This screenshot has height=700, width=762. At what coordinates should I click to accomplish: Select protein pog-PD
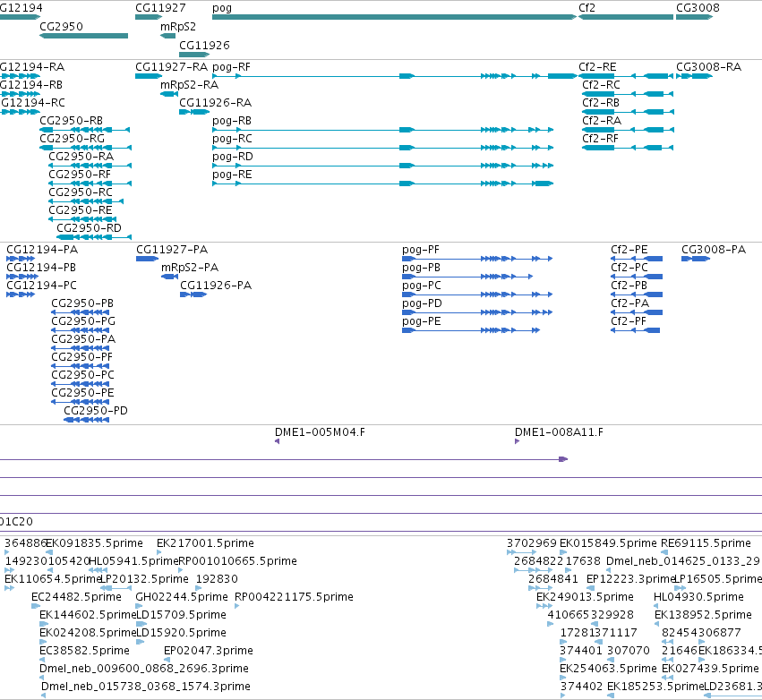click(x=477, y=312)
